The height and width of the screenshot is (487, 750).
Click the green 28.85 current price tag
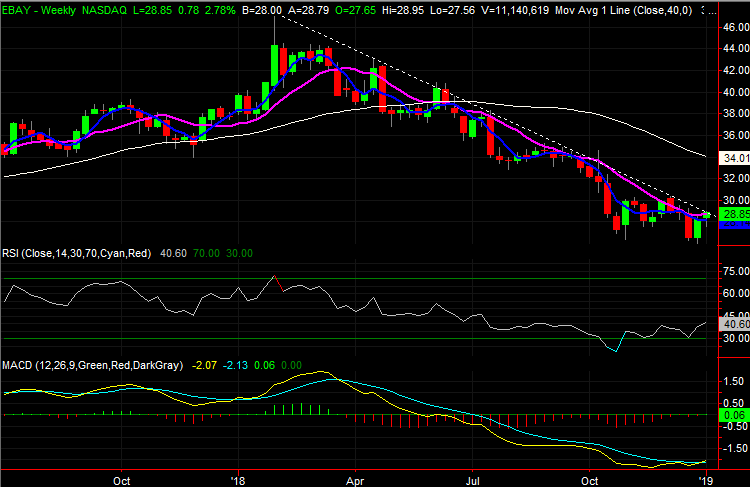[x=736, y=214]
